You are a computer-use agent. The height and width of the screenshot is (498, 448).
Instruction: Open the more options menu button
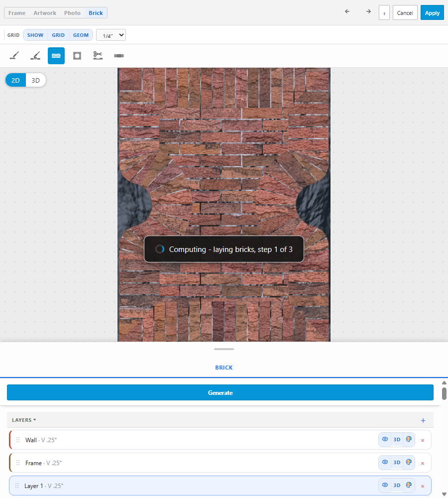(x=384, y=13)
